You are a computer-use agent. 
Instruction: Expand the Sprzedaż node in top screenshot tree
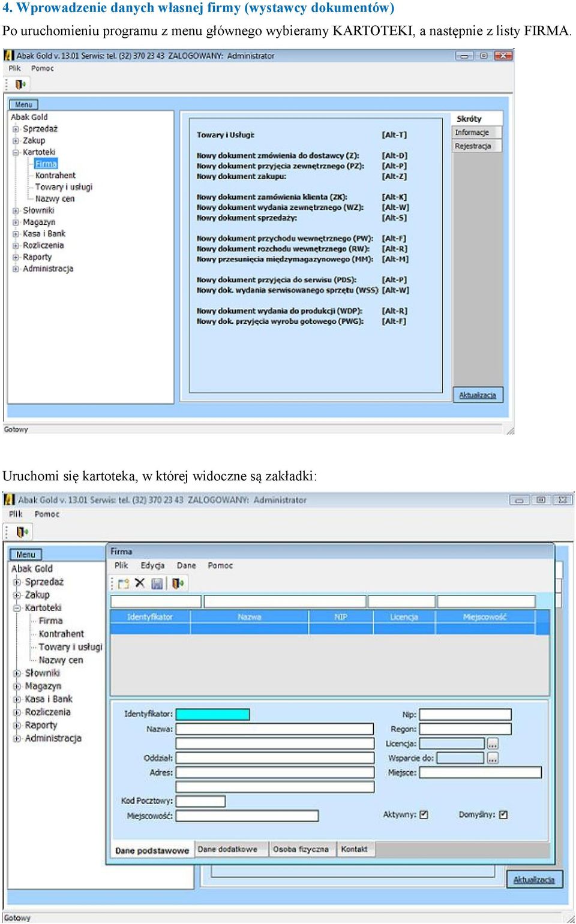(16, 129)
